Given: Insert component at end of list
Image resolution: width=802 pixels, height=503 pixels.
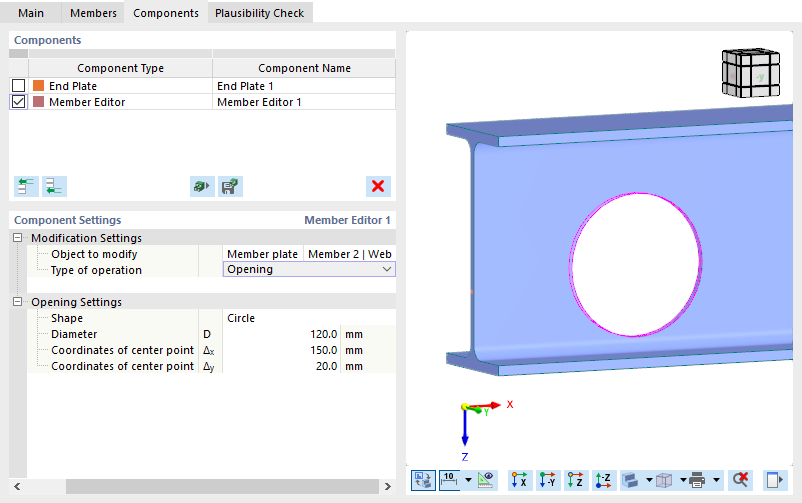Looking at the screenshot, I should pos(54,186).
